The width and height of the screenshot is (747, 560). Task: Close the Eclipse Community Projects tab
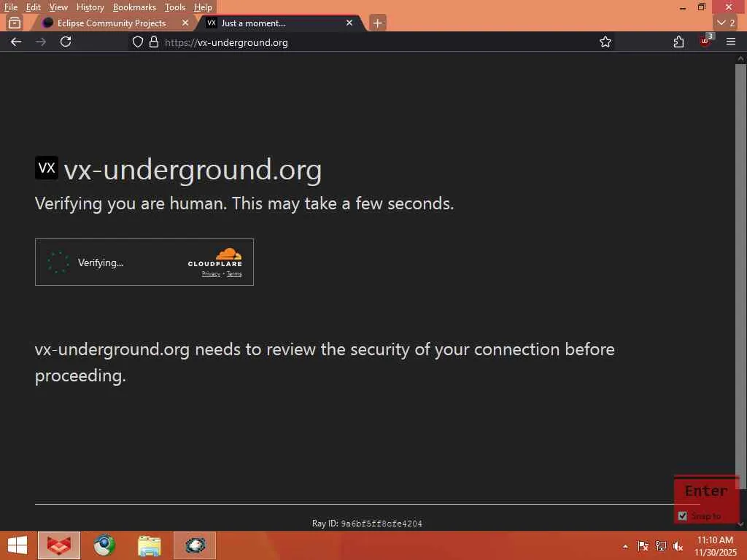(185, 23)
